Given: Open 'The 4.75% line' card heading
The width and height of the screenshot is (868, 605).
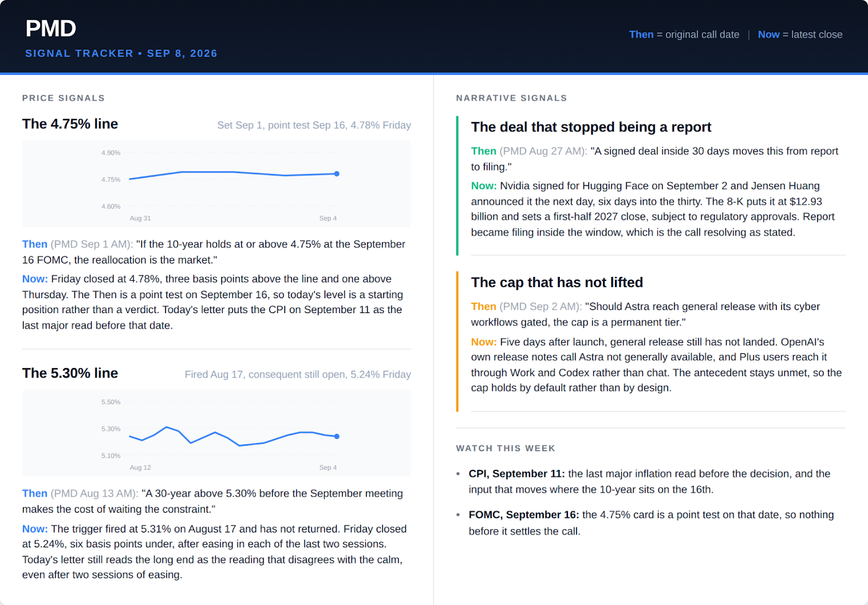Looking at the screenshot, I should 70,124.
